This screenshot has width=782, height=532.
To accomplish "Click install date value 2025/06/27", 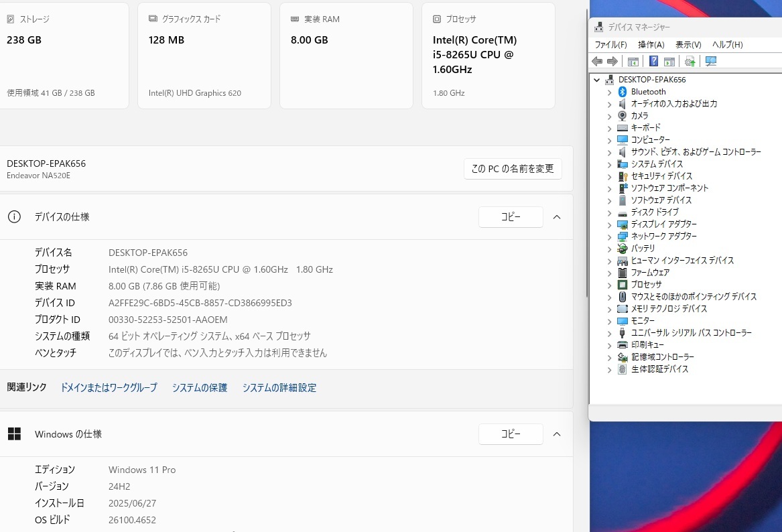I will tap(132, 503).
